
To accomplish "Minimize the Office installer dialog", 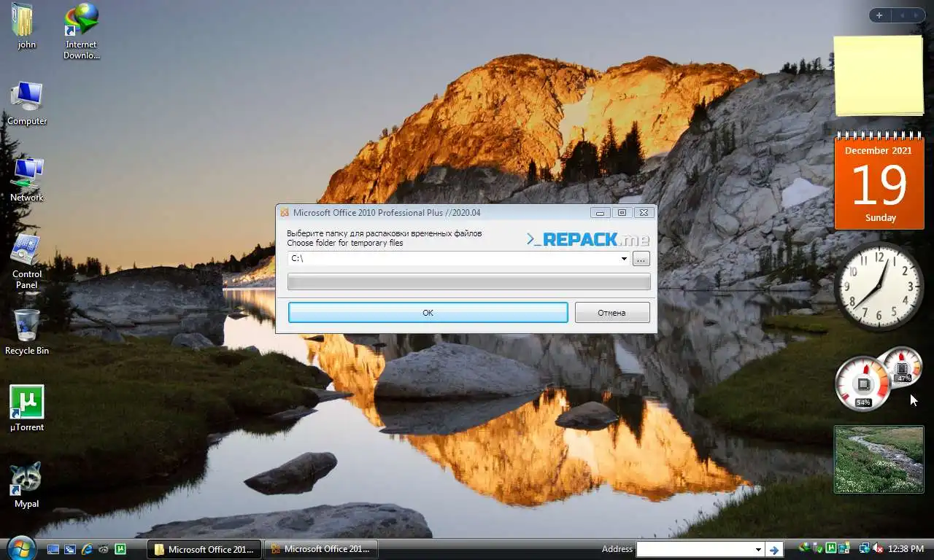I will pos(601,213).
